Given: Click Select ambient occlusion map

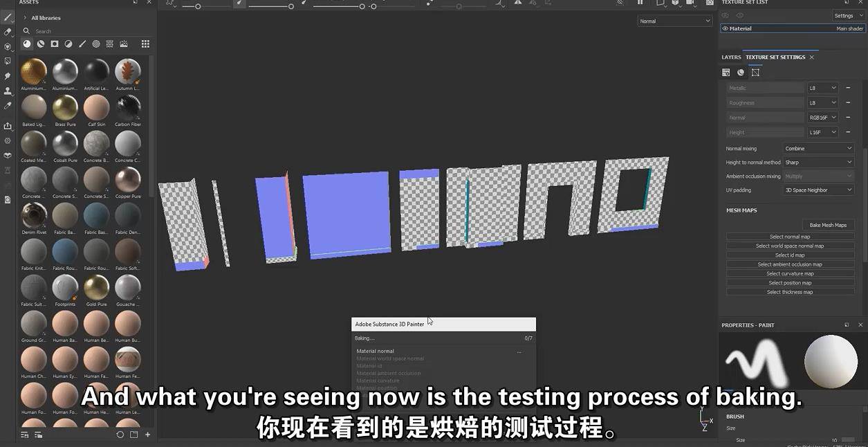Looking at the screenshot, I should coord(790,264).
